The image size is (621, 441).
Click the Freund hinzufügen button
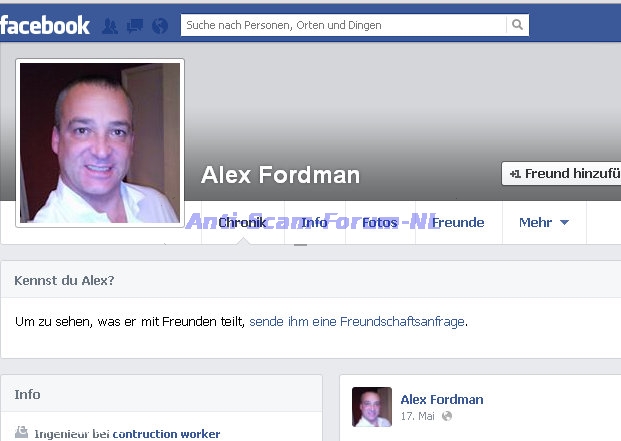coord(561,173)
